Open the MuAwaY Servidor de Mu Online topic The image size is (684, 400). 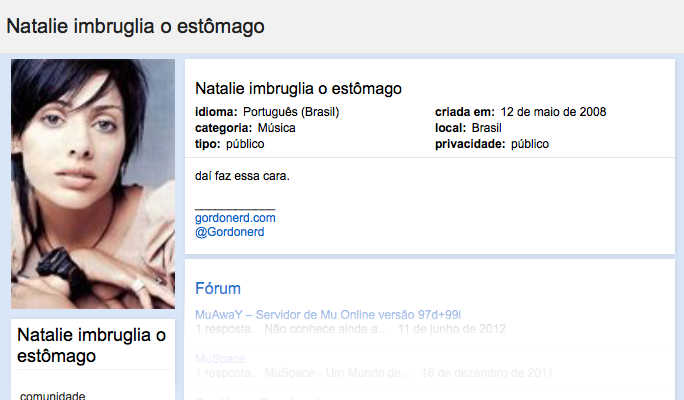pos(328,315)
